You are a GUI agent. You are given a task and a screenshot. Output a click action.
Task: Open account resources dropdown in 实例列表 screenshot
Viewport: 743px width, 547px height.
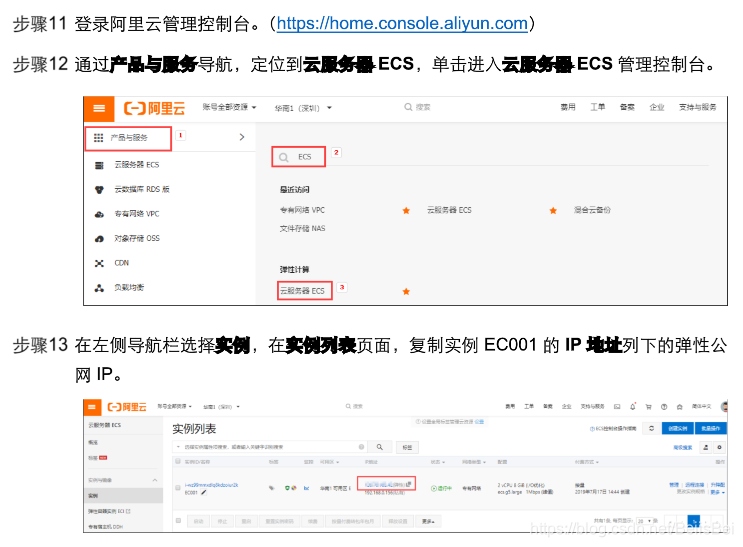pyautogui.click(x=174, y=406)
